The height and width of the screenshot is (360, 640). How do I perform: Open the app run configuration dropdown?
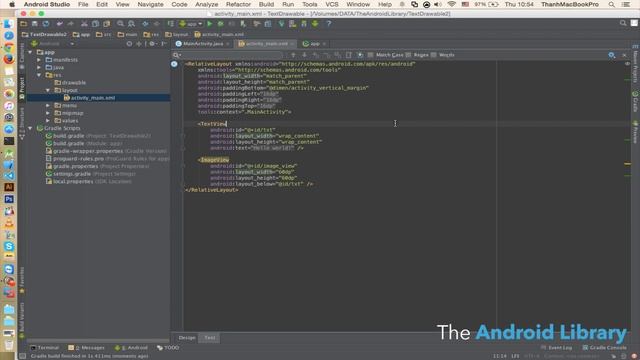[191, 24]
